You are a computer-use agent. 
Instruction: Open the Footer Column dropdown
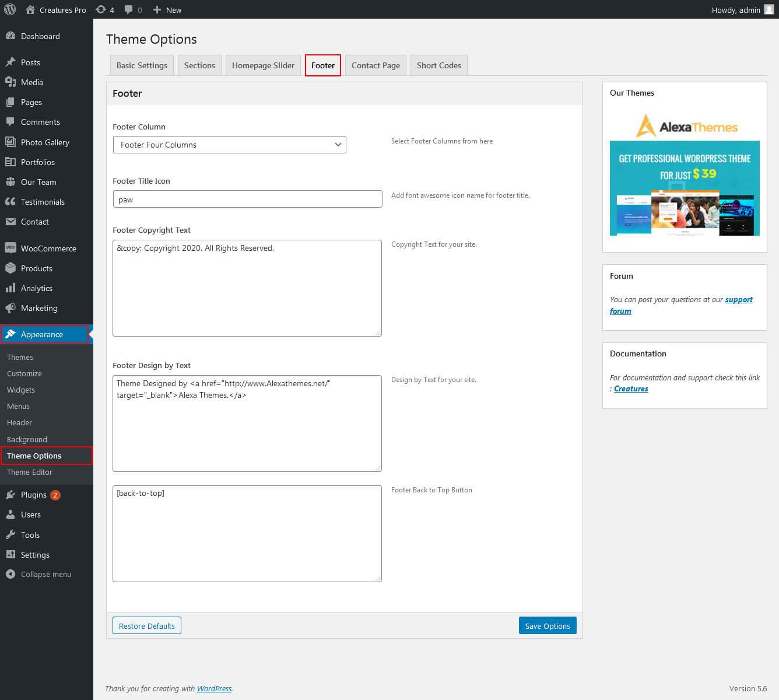pos(230,145)
